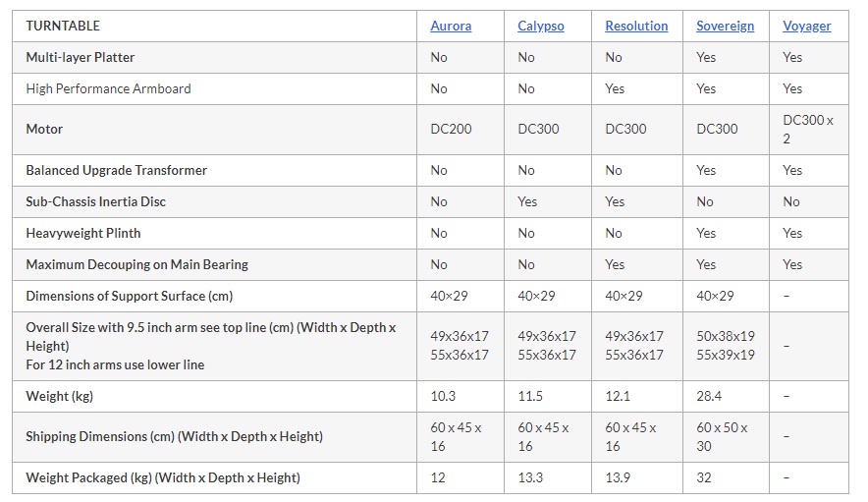This screenshot has width=868, height=502.
Task: Click Maximum Decouping on Main Bearing label
Action: [x=136, y=265]
